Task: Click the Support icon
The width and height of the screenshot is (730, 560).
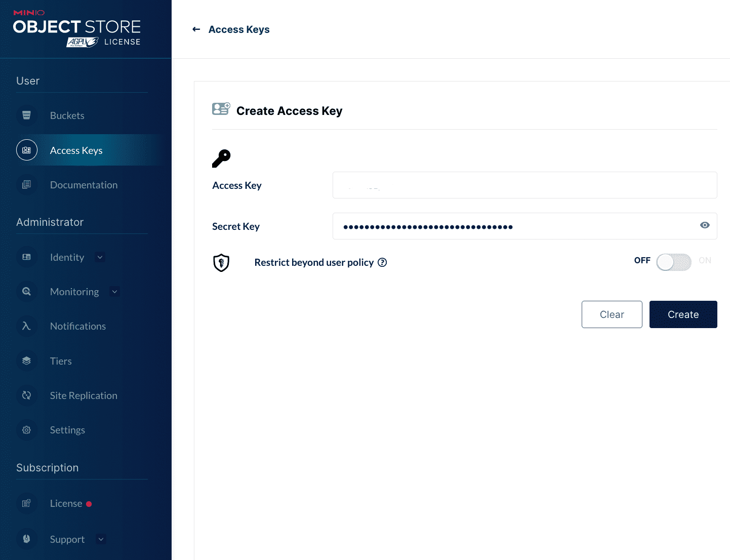Action: pos(26,539)
